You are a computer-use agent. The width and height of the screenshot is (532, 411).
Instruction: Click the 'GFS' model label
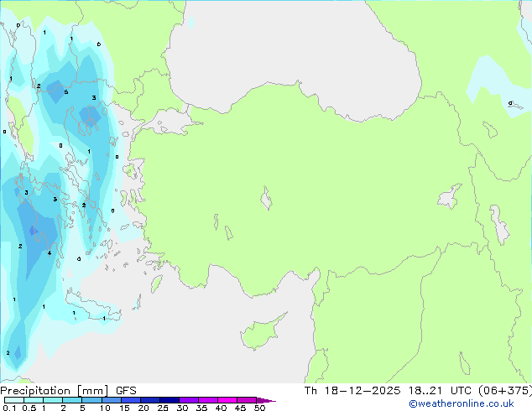coord(126,391)
